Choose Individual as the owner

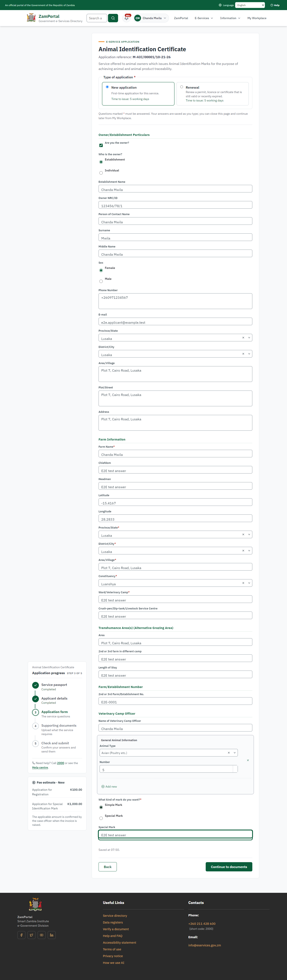click(x=101, y=173)
